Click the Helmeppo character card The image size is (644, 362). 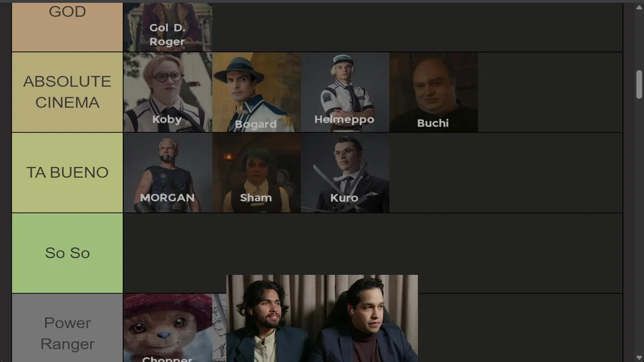pyautogui.click(x=345, y=93)
